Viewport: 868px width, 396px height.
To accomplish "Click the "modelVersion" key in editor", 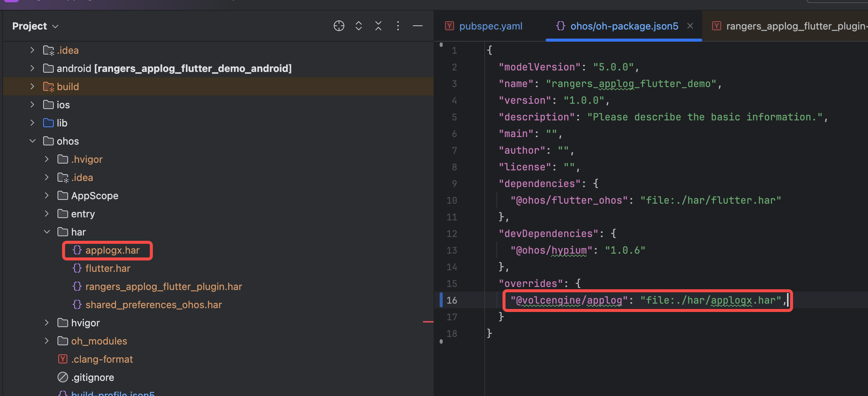I will (540, 67).
